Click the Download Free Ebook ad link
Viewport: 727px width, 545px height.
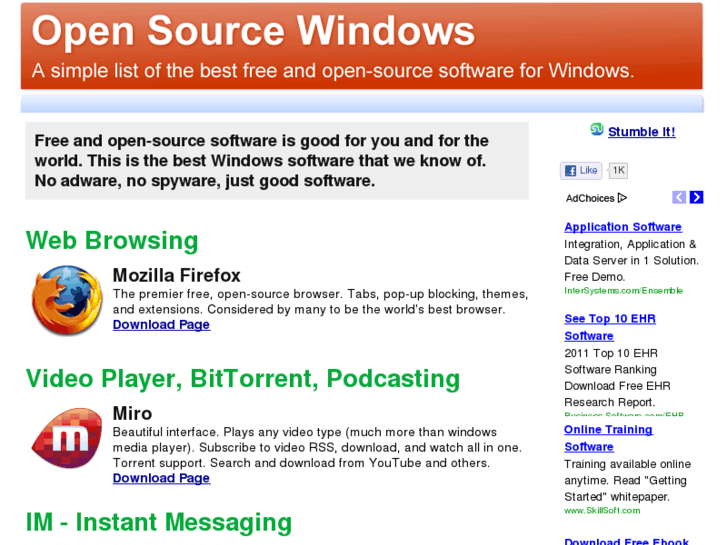pos(626,540)
